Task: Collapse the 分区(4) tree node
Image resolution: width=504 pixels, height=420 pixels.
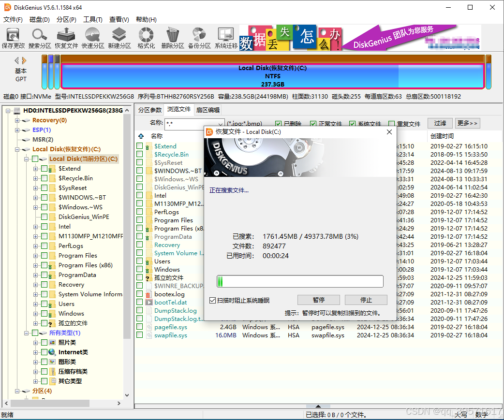Action: point(17,391)
